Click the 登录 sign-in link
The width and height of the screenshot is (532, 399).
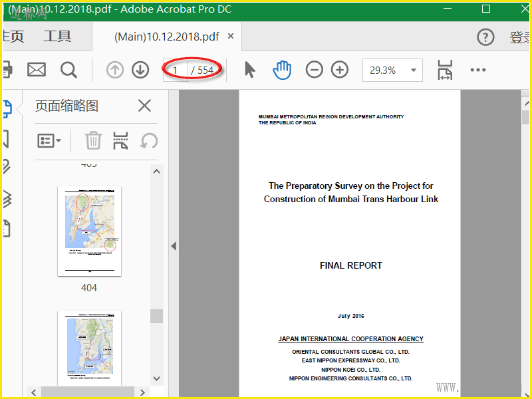tap(519, 37)
